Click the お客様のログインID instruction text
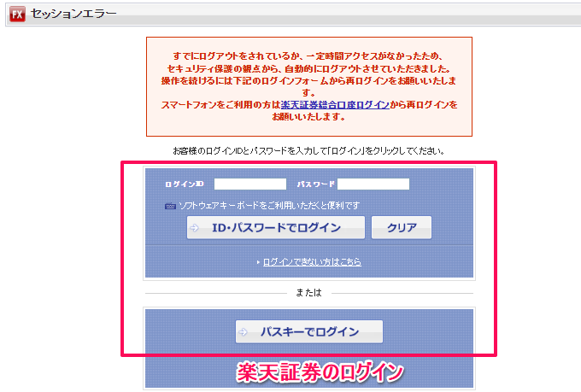 [308, 151]
